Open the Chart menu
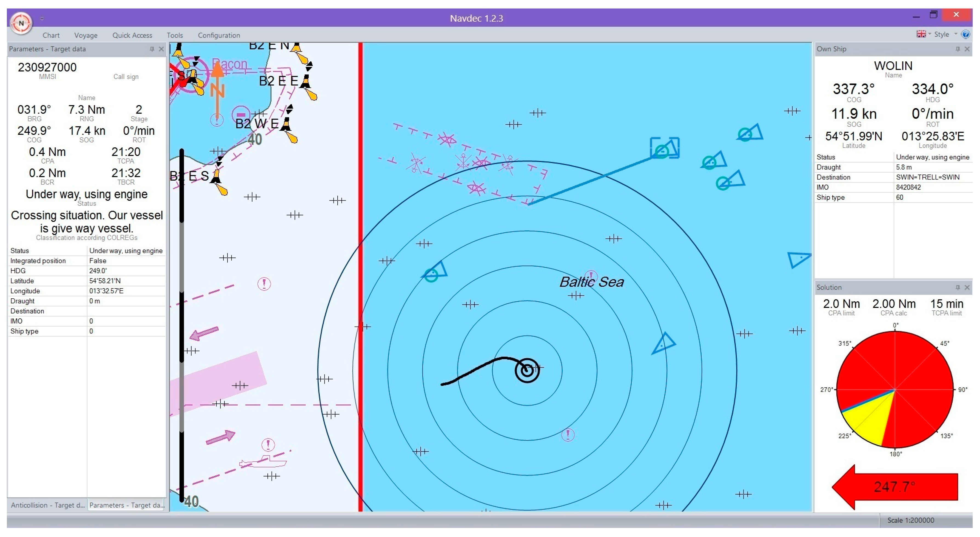This screenshot has width=980, height=537. pyautogui.click(x=51, y=35)
